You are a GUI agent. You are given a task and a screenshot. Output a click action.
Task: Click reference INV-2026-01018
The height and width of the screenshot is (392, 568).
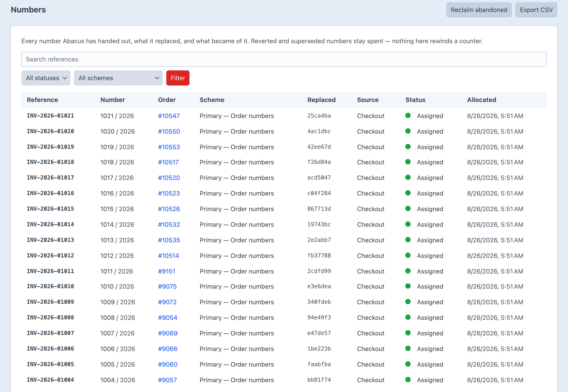click(50, 162)
